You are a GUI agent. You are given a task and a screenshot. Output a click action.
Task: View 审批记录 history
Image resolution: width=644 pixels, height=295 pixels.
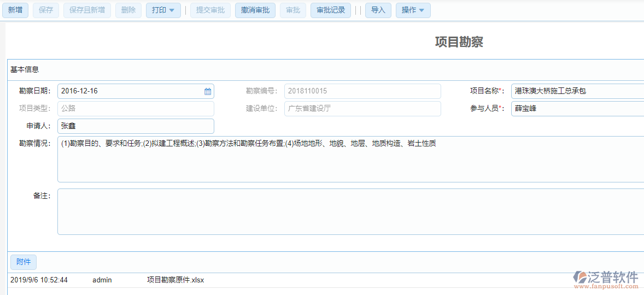(x=331, y=10)
